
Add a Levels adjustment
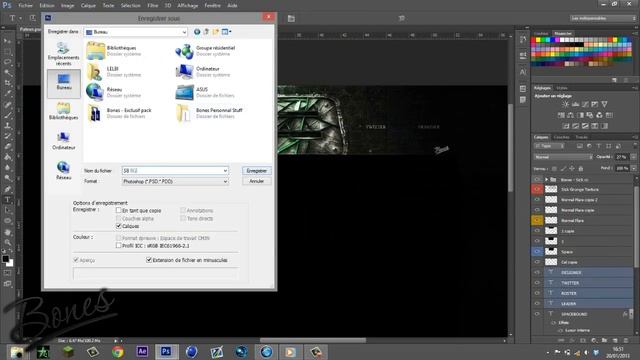point(575,104)
